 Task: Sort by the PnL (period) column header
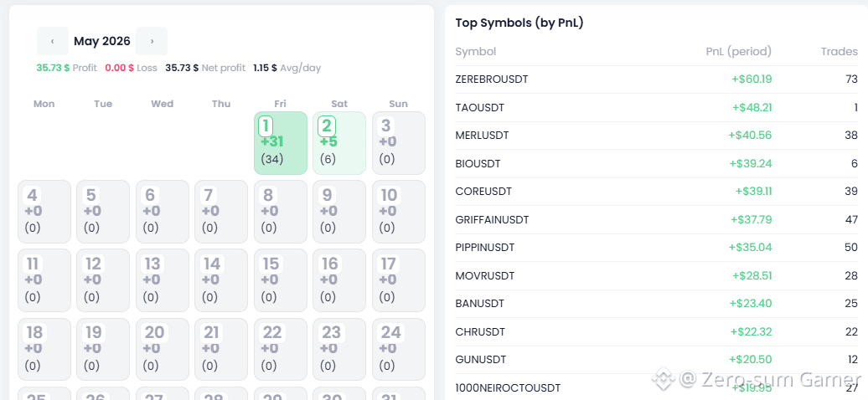[x=738, y=51]
